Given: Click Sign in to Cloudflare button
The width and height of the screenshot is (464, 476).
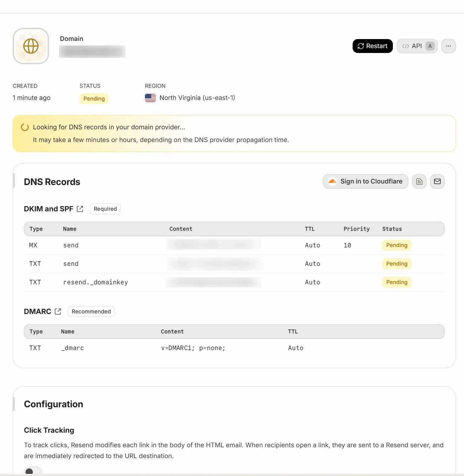Looking at the screenshot, I should (x=365, y=181).
